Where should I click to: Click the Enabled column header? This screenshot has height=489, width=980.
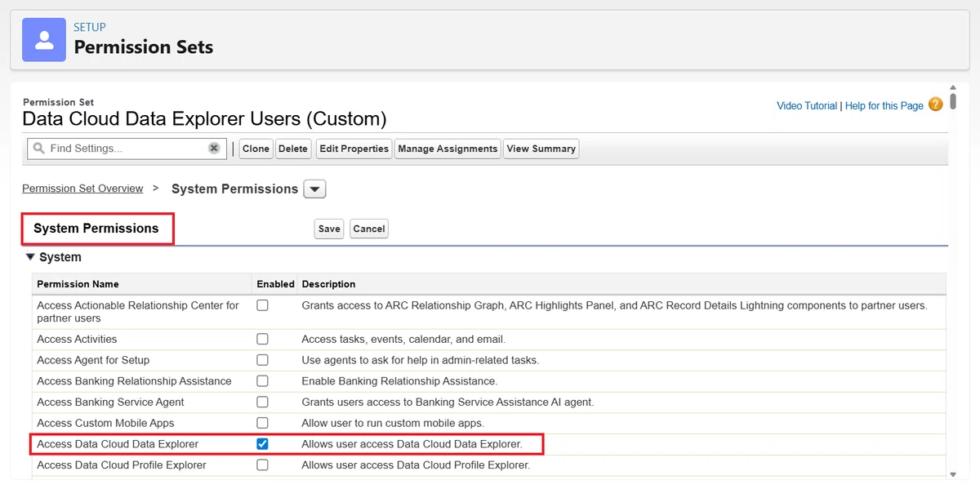(275, 284)
